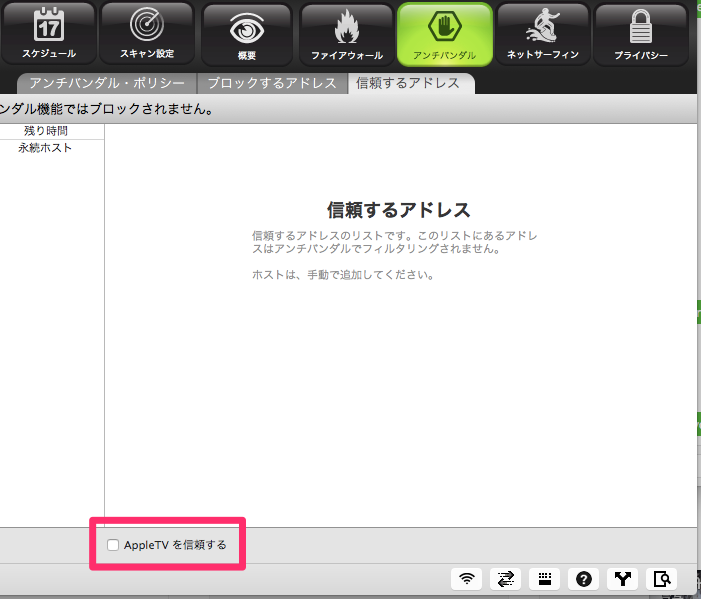
Task: Switch to ブロックするアドレス tab
Action: tap(272, 84)
